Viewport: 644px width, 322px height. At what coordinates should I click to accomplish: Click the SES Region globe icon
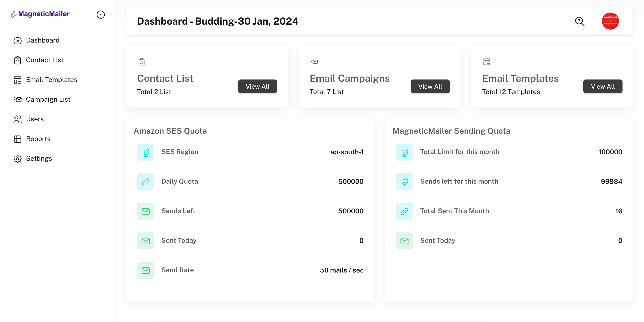click(x=146, y=152)
